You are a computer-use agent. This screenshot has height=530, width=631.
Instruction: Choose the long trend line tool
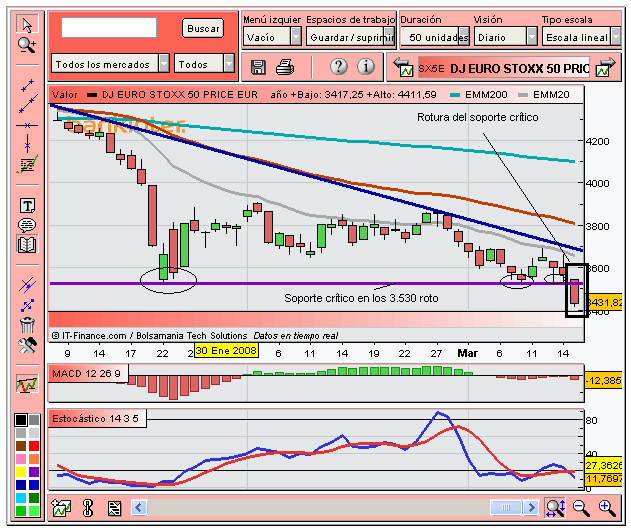[28, 104]
